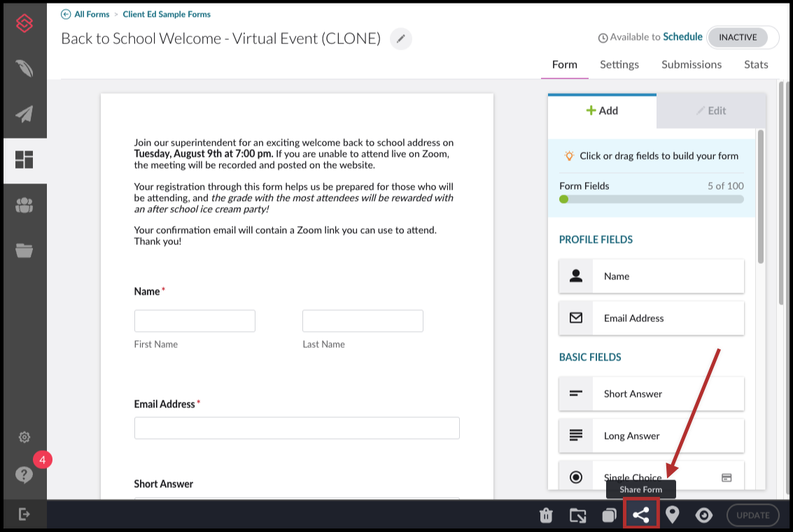Open the settings gear in the sidebar
Screen dimensions: 793x532
pyautogui.click(x=24, y=437)
